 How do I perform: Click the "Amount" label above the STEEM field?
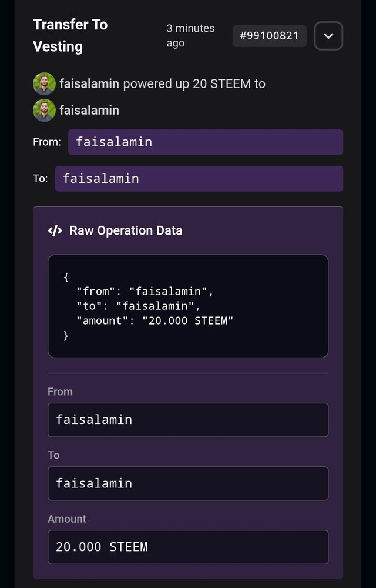coord(67,519)
